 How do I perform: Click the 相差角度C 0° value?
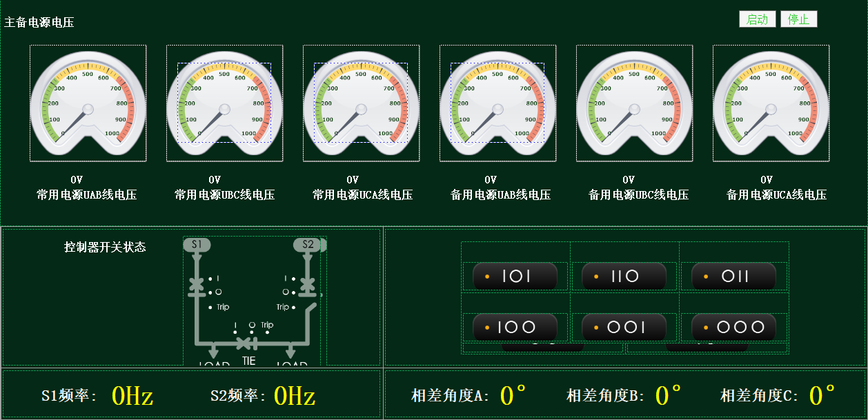(822, 395)
